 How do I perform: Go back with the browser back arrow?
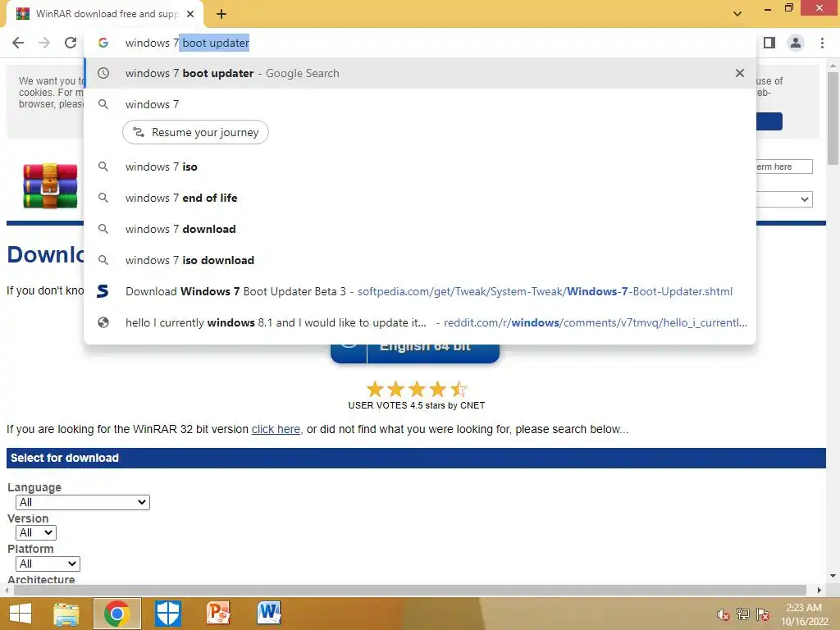tap(18, 43)
